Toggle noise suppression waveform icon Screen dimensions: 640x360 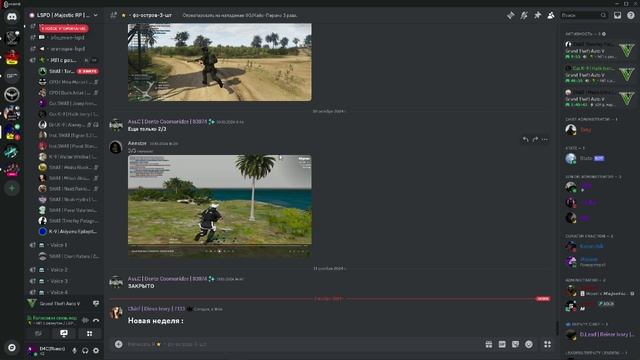pyautogui.click(x=85, y=320)
